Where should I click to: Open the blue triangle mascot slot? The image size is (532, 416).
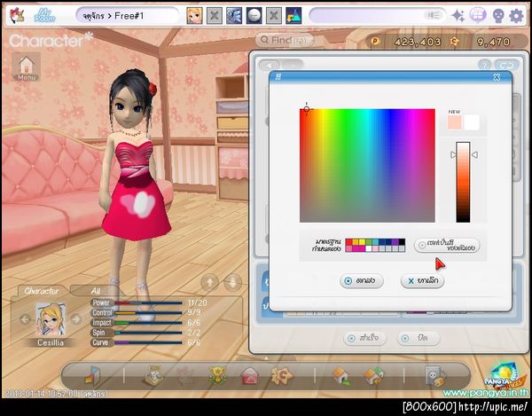pos(293,16)
